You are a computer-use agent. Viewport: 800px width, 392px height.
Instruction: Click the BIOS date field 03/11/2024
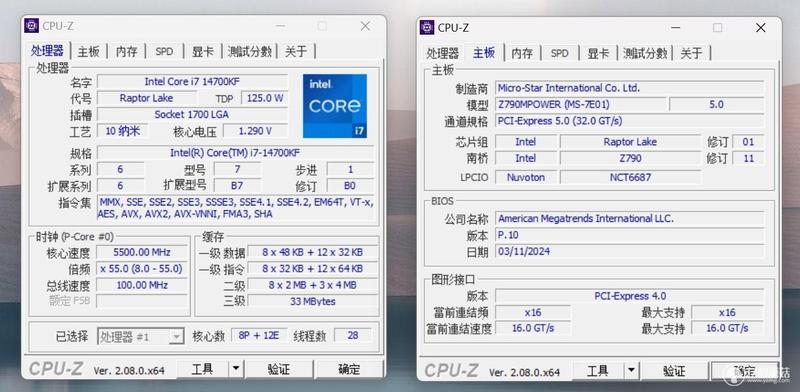[x=630, y=251]
